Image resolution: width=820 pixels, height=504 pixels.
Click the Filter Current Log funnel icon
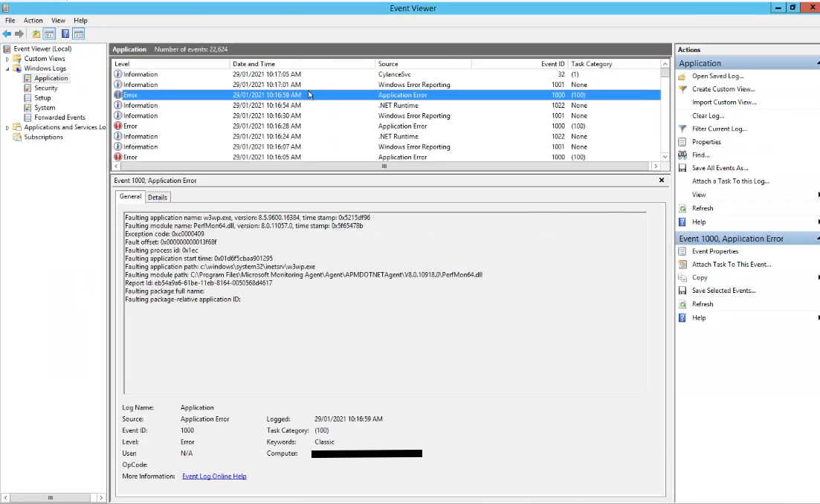[682, 129]
